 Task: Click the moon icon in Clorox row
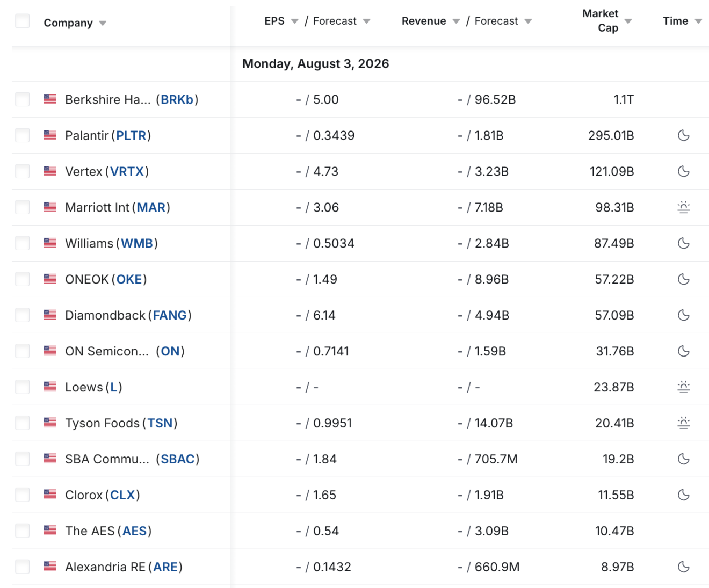(x=683, y=495)
